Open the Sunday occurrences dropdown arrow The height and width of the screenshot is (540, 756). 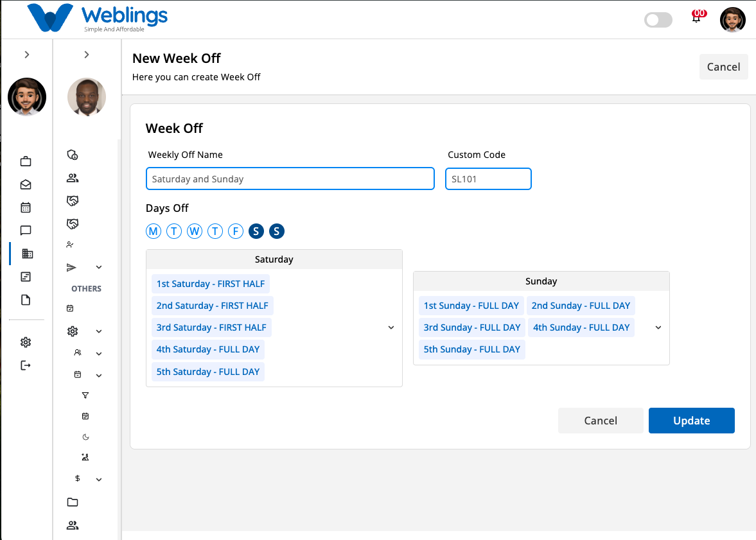(658, 328)
